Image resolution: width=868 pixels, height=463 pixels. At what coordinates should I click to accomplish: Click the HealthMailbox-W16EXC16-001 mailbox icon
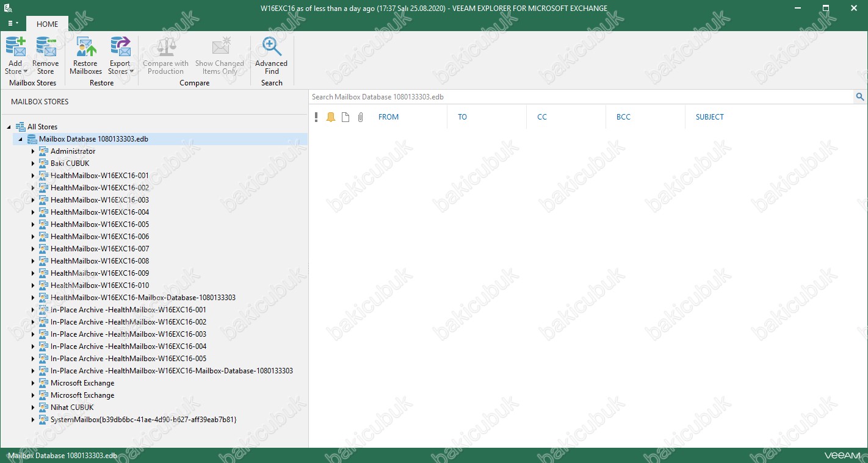[x=43, y=176]
